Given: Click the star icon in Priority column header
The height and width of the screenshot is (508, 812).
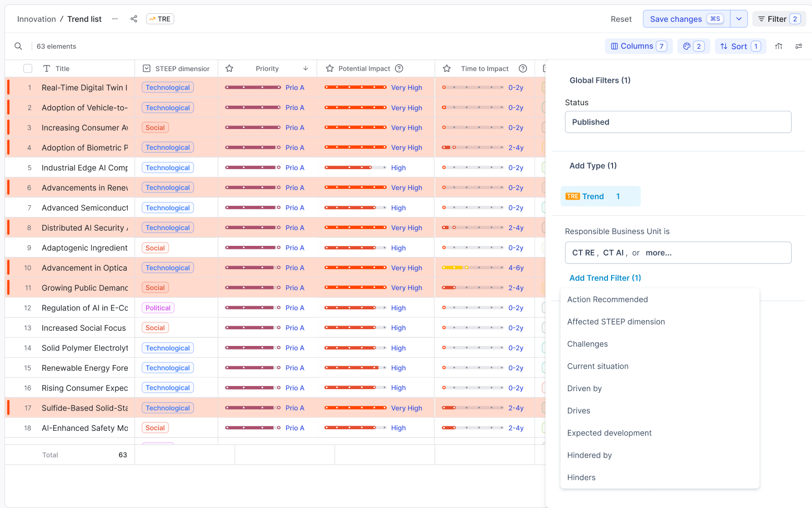Looking at the screenshot, I should click(x=229, y=69).
